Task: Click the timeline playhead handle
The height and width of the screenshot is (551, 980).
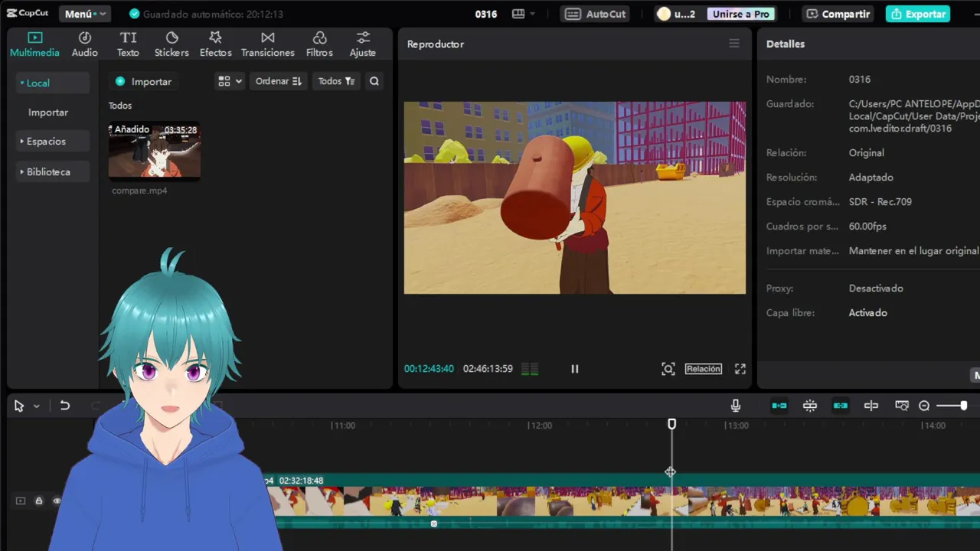Action: pos(671,424)
